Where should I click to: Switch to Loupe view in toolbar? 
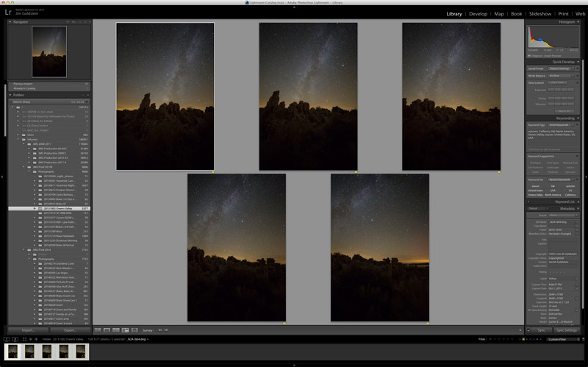107,330
